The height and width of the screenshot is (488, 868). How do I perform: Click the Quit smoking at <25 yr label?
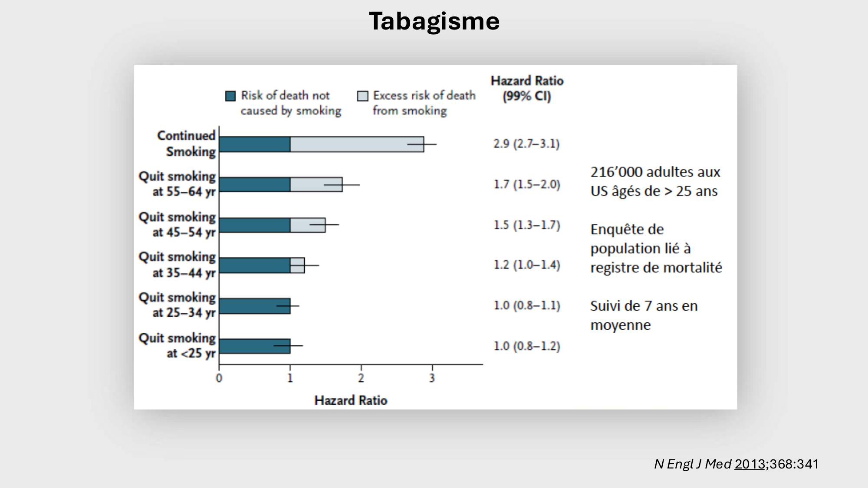[177, 346]
